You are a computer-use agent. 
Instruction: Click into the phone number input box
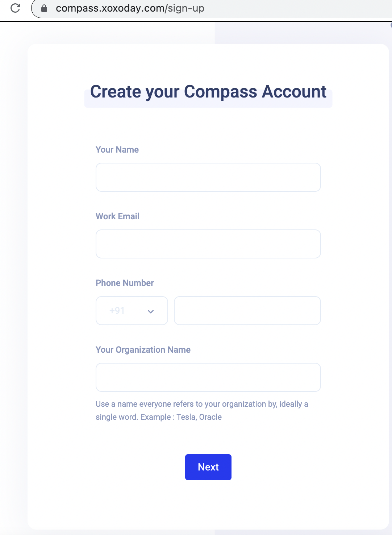coord(247,311)
